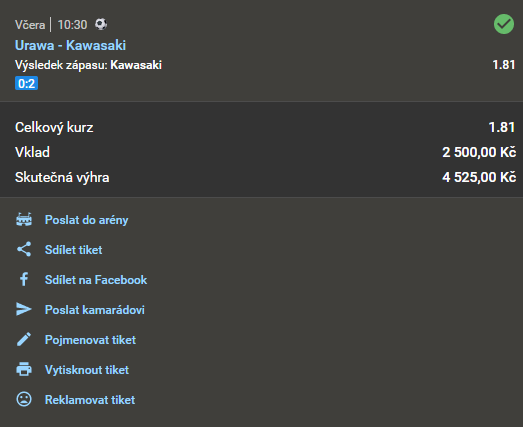Click the 0:2 score badge
This screenshot has width=523, height=427.
pyautogui.click(x=26, y=83)
